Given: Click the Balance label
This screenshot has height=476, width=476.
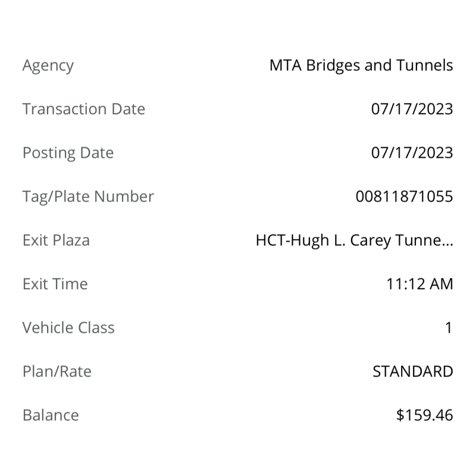Looking at the screenshot, I should point(51,415).
